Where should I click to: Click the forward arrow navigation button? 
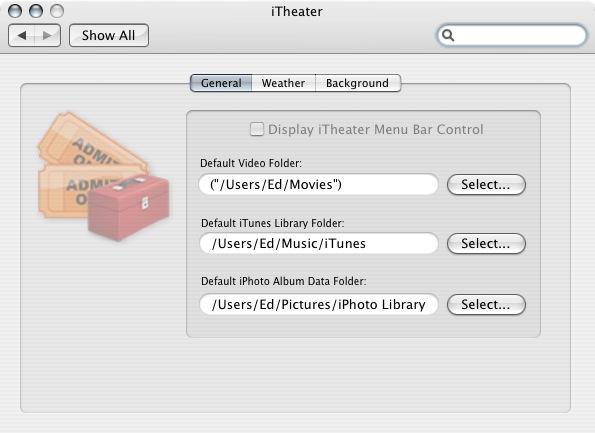pos(47,36)
